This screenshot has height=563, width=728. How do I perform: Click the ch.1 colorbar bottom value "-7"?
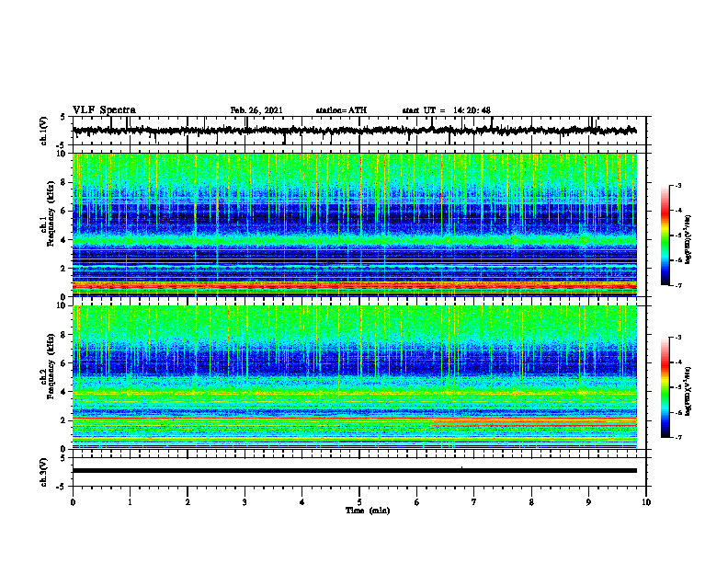tap(678, 285)
